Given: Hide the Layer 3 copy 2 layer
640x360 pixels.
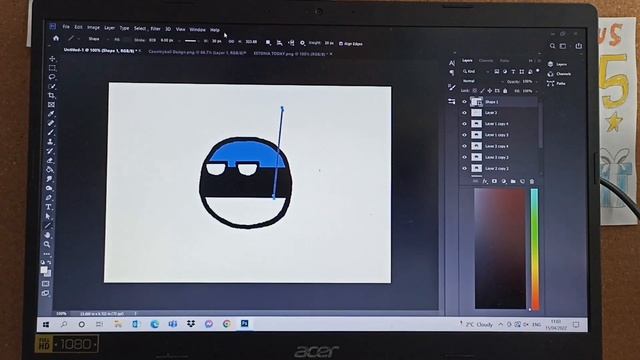Looking at the screenshot, I should click(x=464, y=157).
